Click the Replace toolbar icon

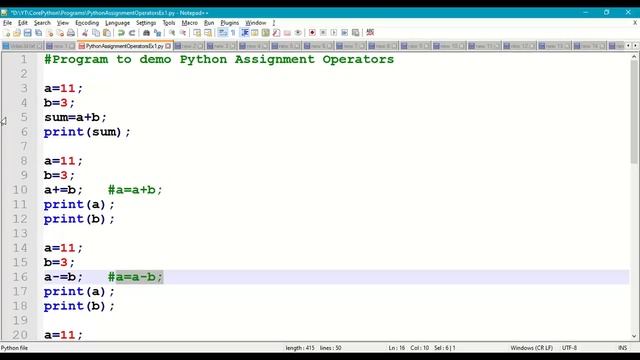[157, 33]
